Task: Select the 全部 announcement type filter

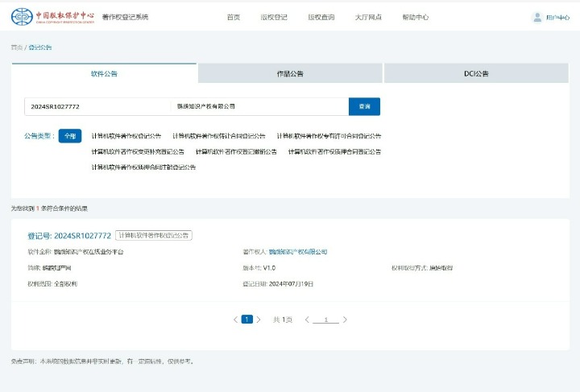Action: [69, 136]
